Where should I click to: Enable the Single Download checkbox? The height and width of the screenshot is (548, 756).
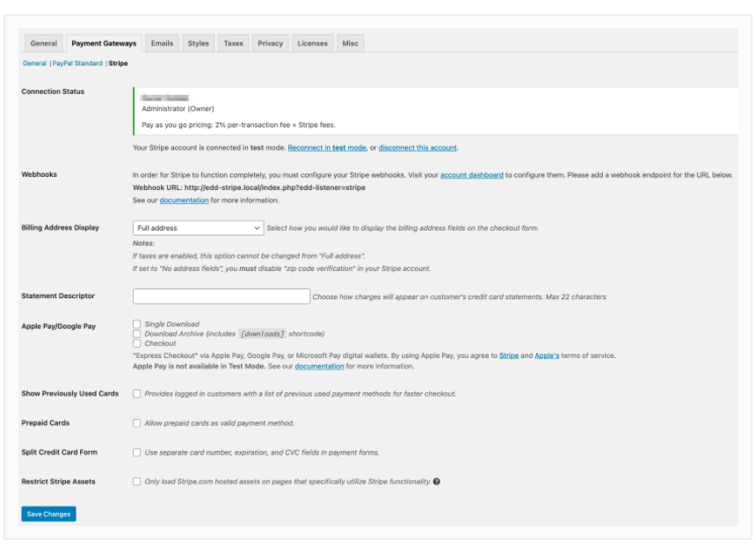tap(137, 325)
